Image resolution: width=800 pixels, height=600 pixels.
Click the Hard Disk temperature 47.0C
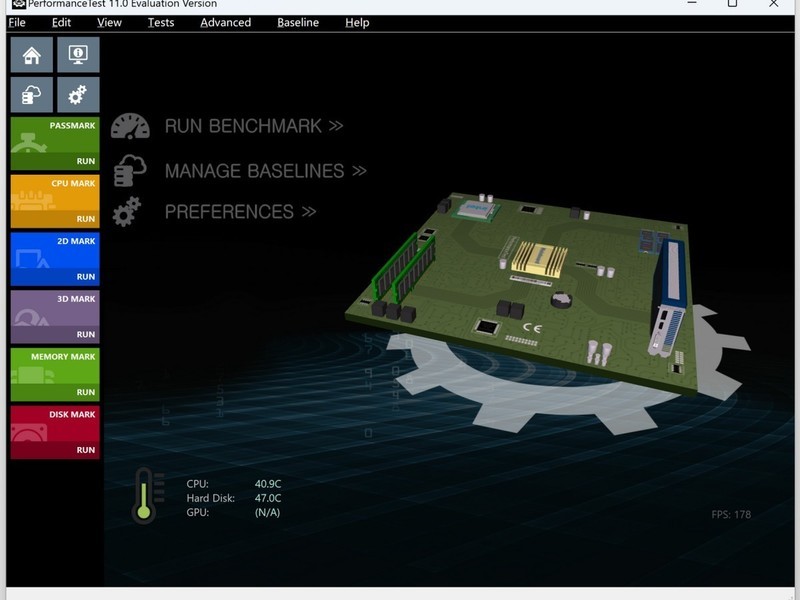(x=268, y=498)
